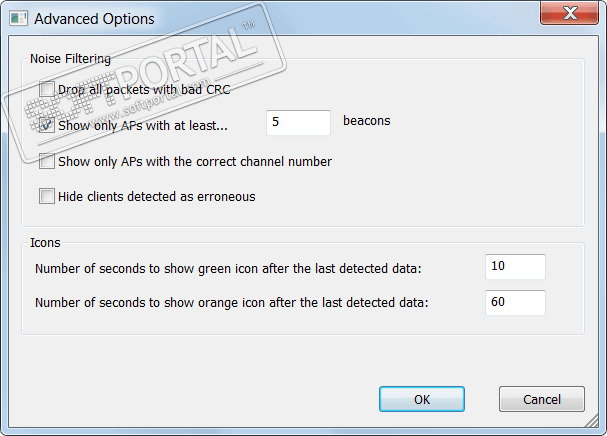
Task: Confirm settings with the OK button
Action: pyautogui.click(x=422, y=399)
